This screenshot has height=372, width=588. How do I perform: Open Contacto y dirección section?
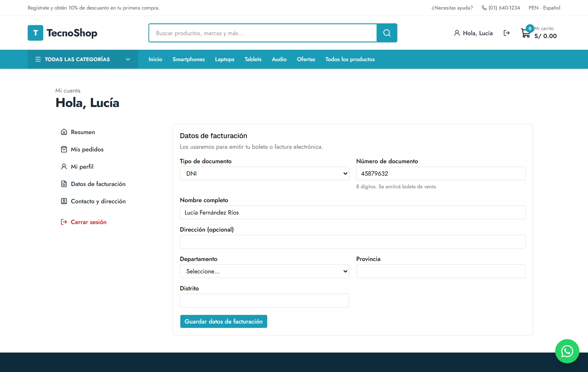(x=98, y=201)
